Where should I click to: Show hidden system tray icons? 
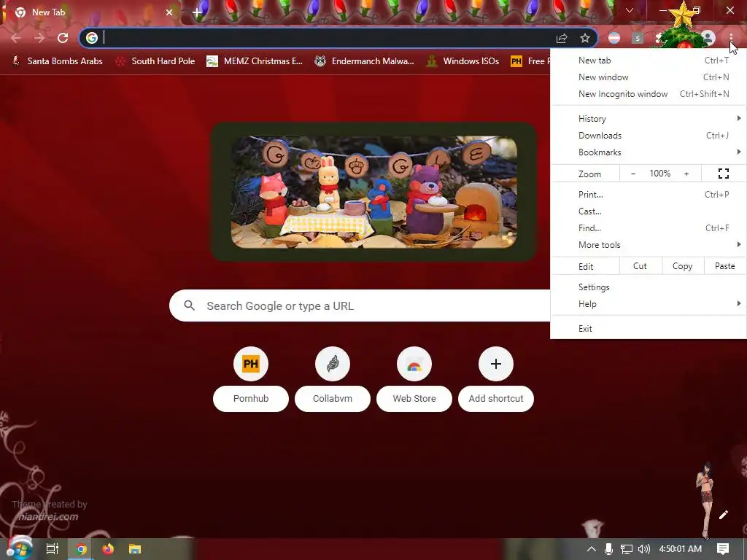click(591, 549)
